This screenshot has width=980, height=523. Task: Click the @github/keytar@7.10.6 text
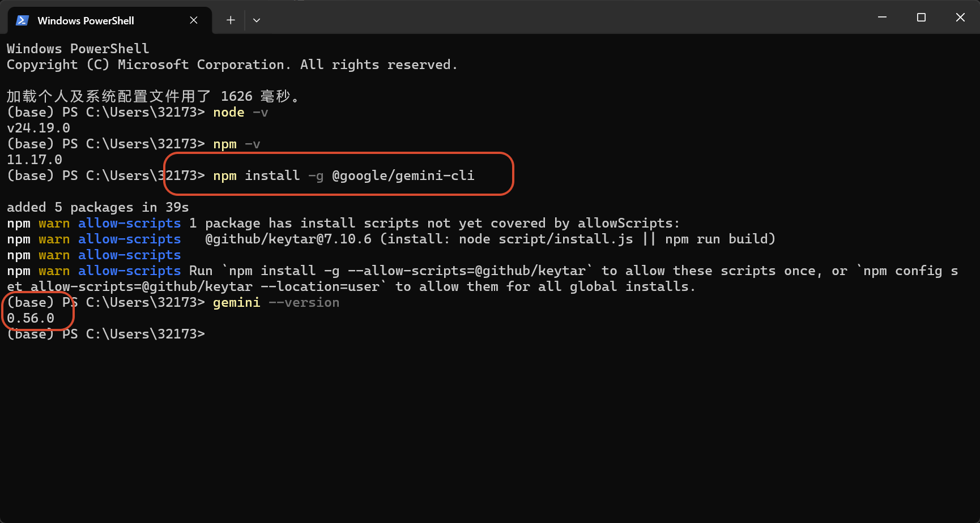click(x=288, y=239)
